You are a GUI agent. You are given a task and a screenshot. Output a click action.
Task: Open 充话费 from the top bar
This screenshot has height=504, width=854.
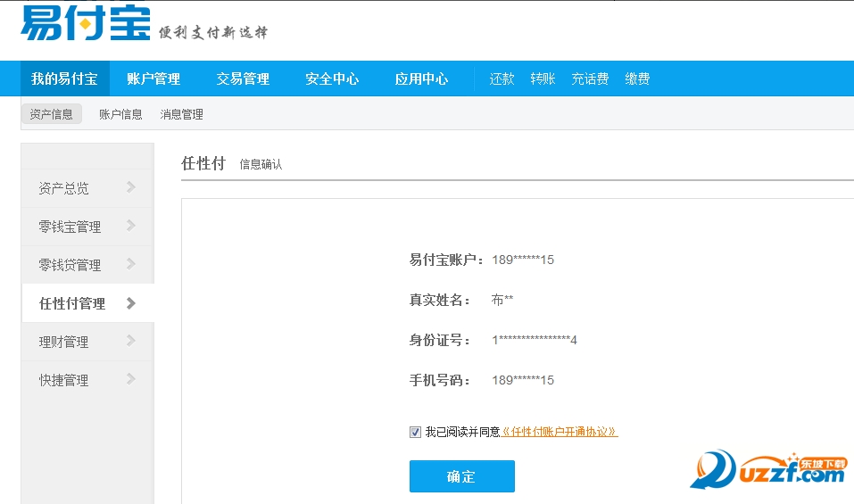tap(590, 78)
